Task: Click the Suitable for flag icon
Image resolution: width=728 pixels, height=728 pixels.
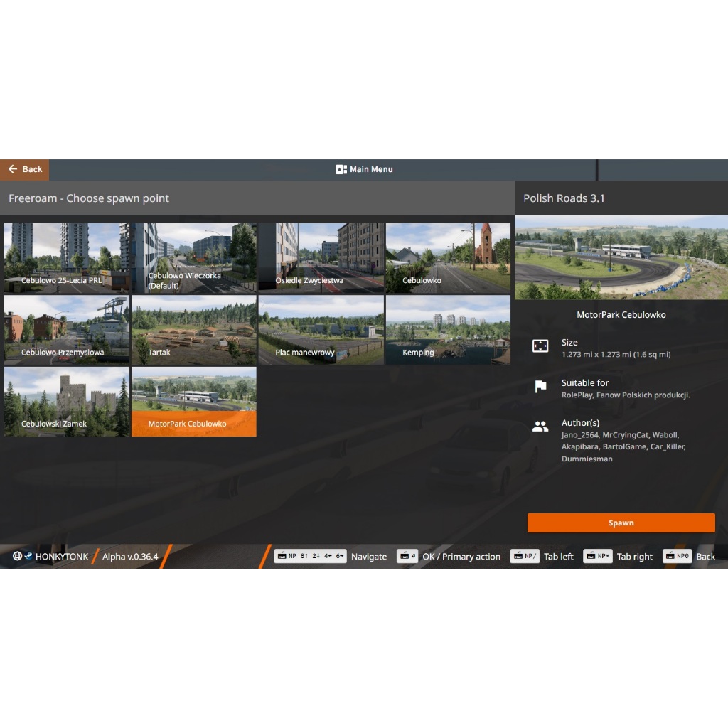Action: pyautogui.click(x=540, y=386)
